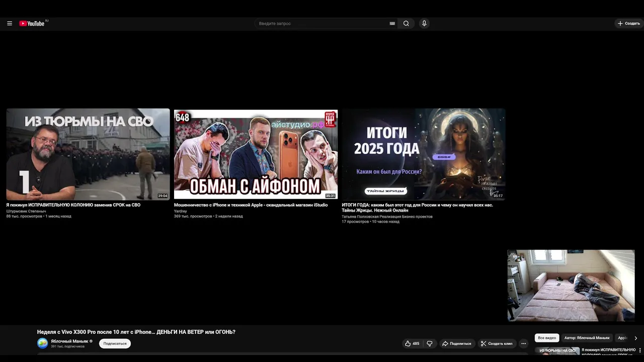Image resolution: width=644 pixels, height=362 pixels.
Task: Click the 'Создать' button
Action: [629, 24]
